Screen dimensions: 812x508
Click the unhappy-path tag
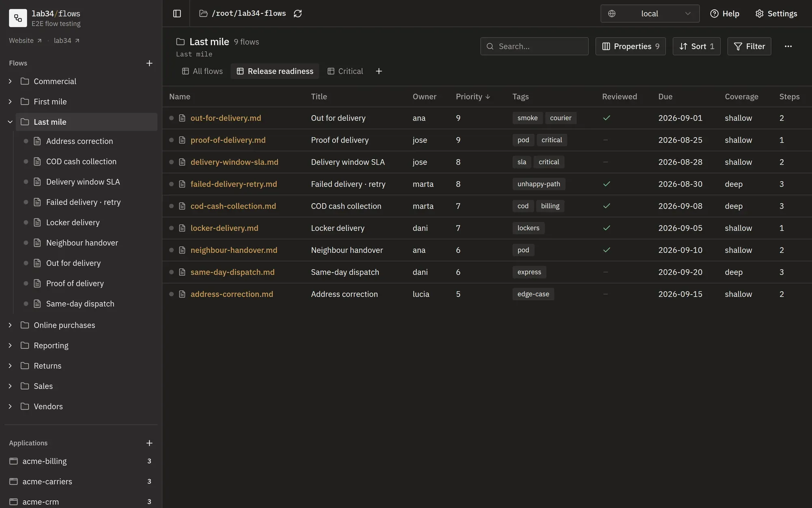pos(538,184)
